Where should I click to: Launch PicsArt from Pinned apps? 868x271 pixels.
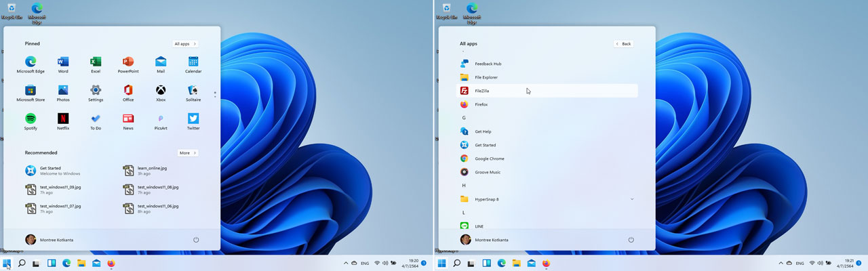coord(161,122)
